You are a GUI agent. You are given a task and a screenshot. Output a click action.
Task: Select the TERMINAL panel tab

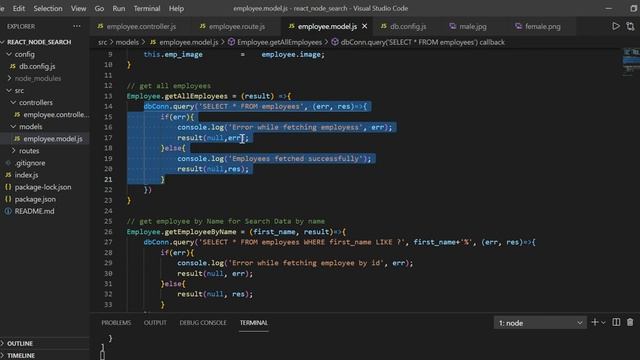point(254,322)
